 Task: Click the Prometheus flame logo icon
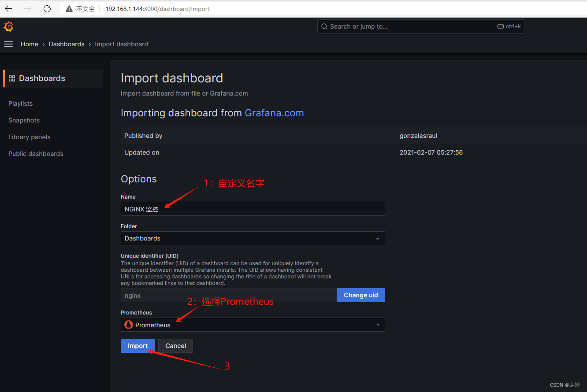tap(129, 325)
